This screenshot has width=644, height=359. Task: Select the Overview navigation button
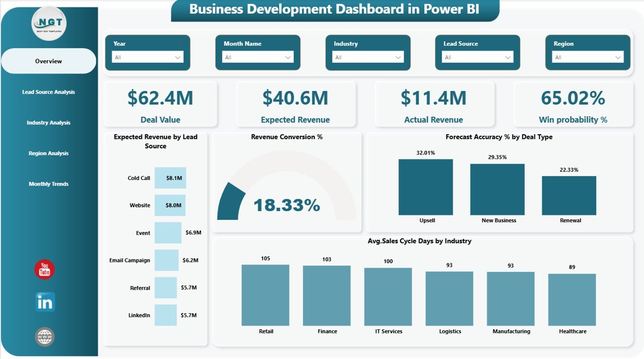pos(48,61)
